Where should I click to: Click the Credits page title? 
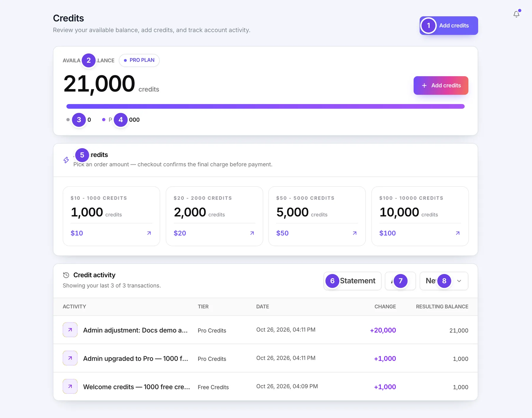pyautogui.click(x=68, y=18)
